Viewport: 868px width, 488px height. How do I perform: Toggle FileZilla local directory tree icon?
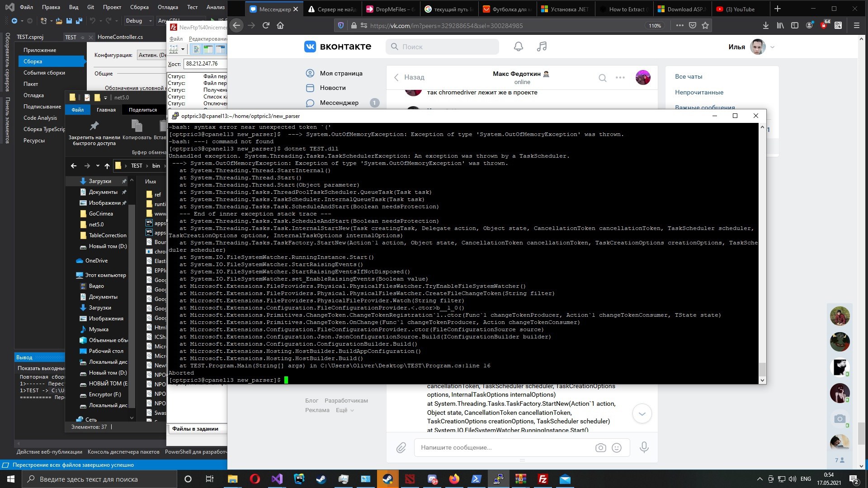[x=208, y=49]
